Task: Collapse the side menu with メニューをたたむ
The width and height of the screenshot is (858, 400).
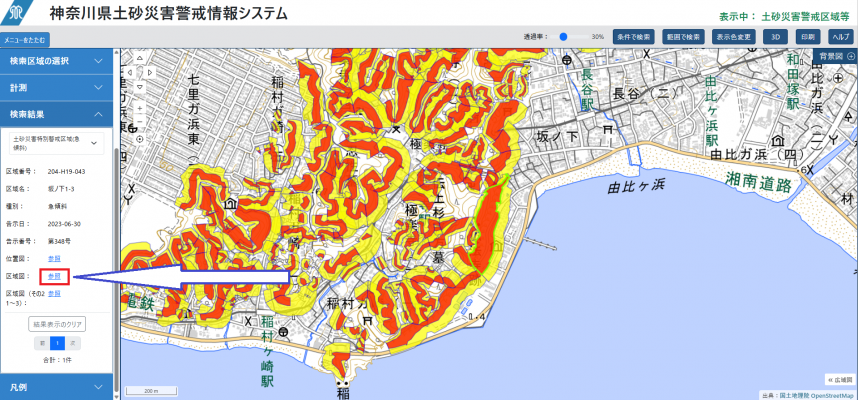Action: [x=25, y=39]
